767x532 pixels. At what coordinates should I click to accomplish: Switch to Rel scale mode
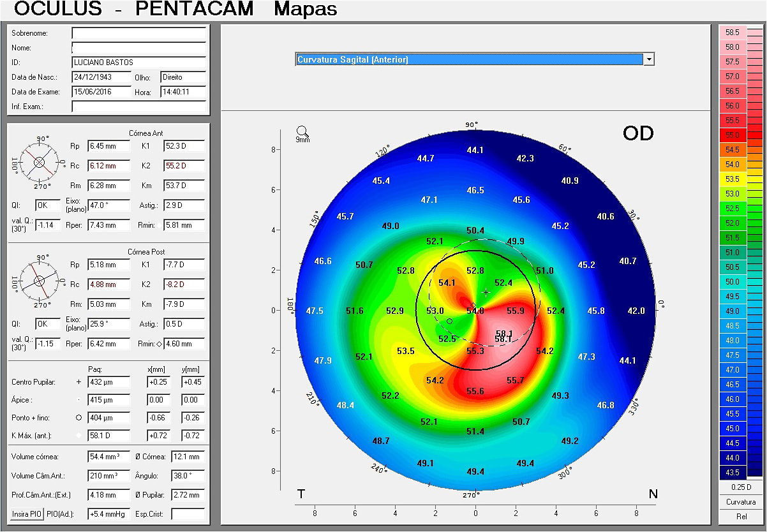[741, 516]
